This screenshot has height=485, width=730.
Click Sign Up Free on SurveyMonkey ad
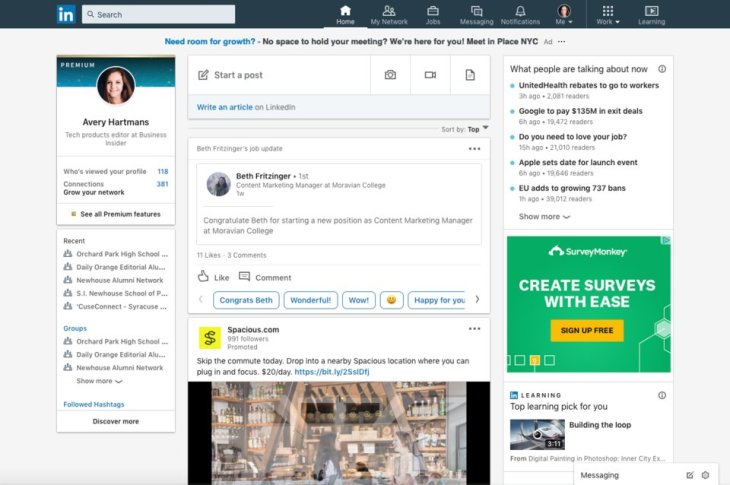click(586, 330)
